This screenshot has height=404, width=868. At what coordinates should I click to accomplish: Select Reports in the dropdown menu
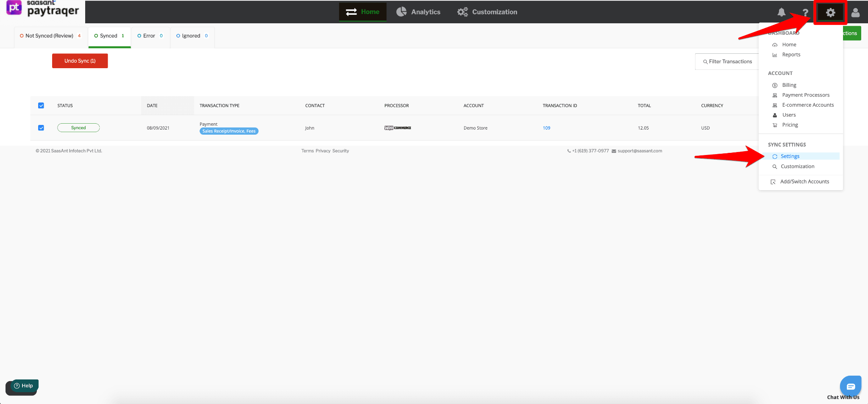pos(791,55)
